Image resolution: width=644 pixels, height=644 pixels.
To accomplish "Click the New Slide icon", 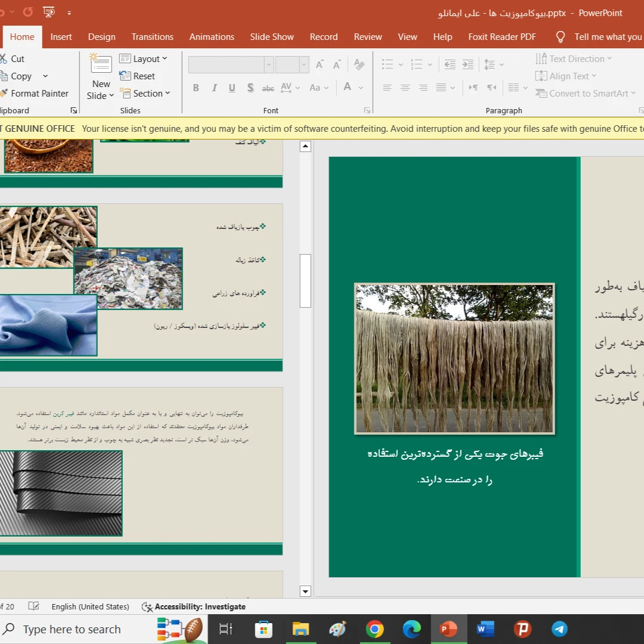I will pyautogui.click(x=101, y=65).
